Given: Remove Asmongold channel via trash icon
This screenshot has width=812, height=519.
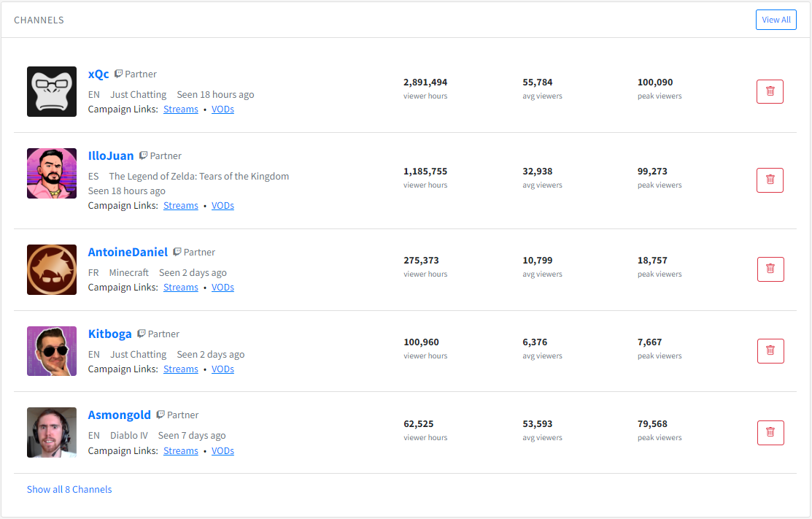Looking at the screenshot, I should click(x=770, y=433).
